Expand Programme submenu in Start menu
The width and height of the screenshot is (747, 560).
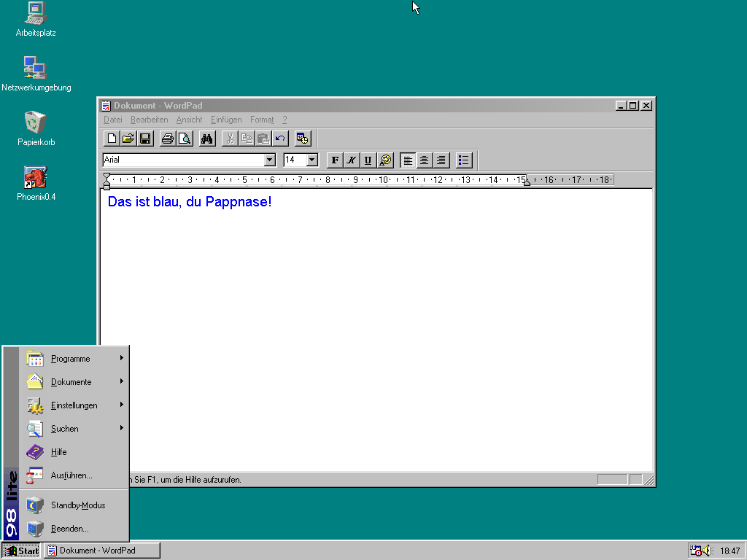74,359
